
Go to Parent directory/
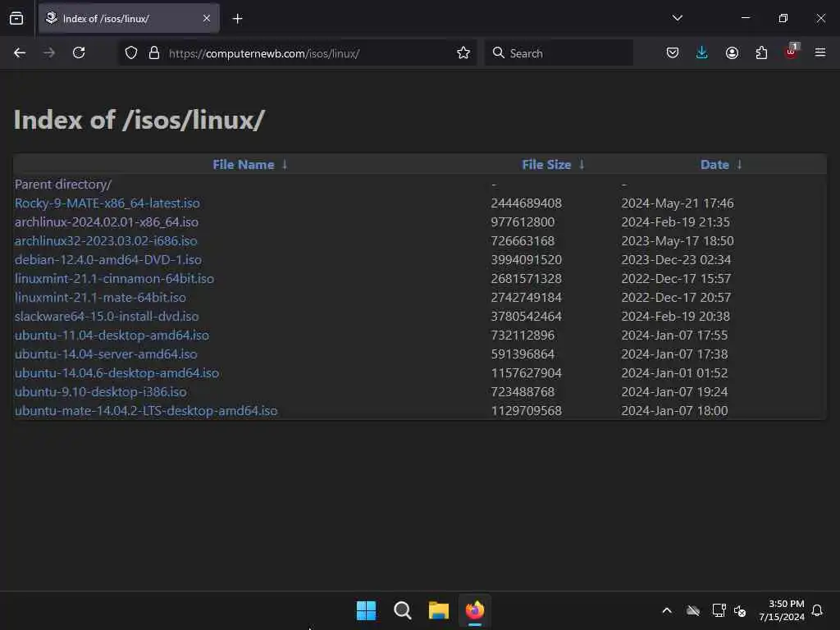click(x=63, y=185)
